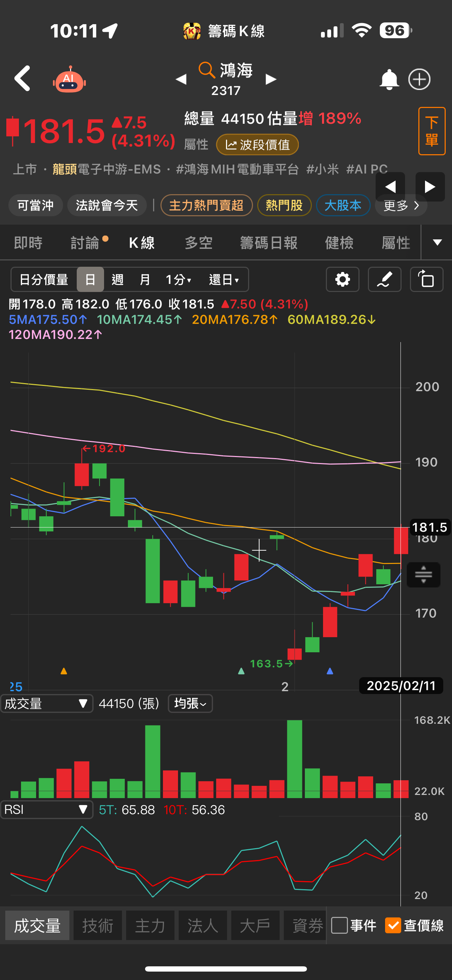This screenshot has height=980, width=452.
Task: Select bottom 法人 tab
Action: tap(203, 925)
